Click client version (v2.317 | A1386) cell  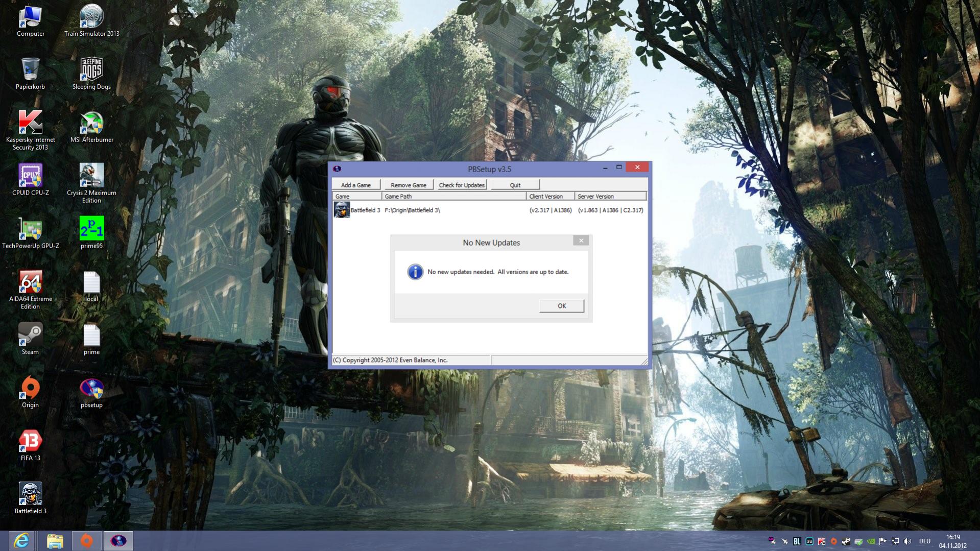(x=551, y=210)
